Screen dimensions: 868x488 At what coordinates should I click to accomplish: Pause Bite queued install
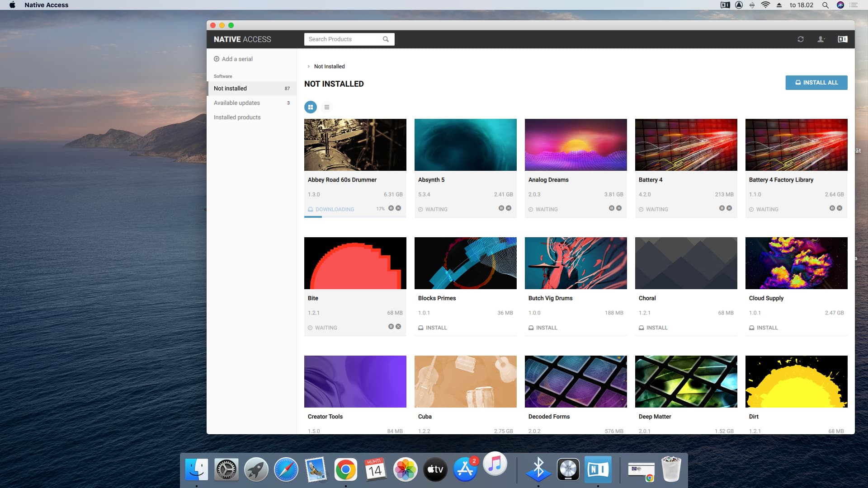coord(391,327)
